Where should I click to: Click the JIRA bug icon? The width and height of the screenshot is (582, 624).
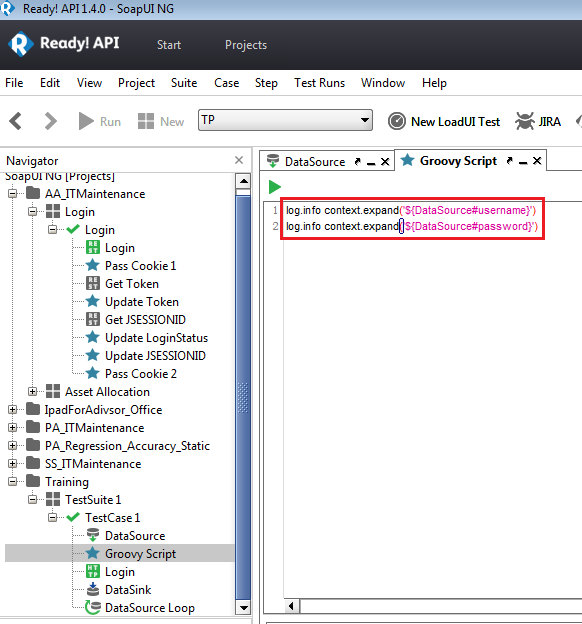click(x=525, y=121)
